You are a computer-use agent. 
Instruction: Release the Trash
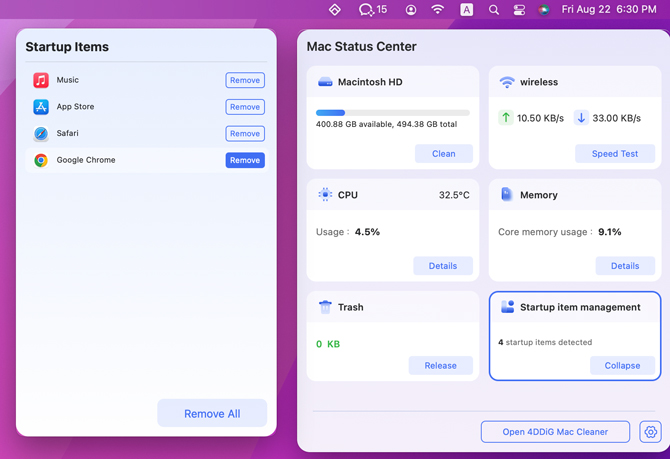[440, 365]
